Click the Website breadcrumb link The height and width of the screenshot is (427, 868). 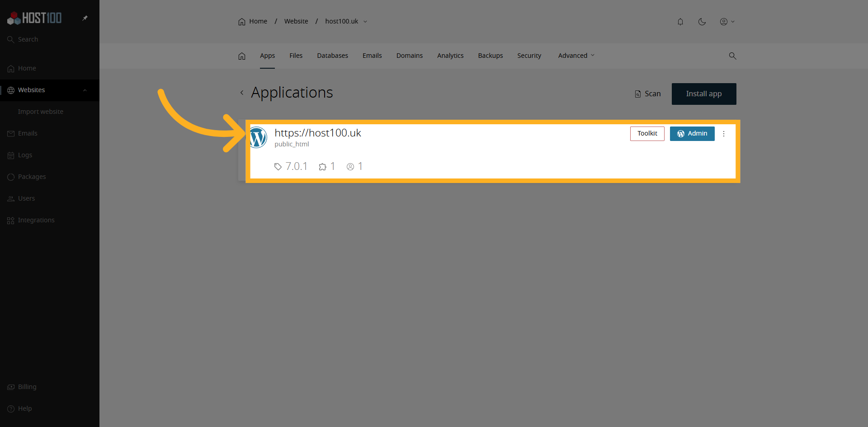click(296, 21)
